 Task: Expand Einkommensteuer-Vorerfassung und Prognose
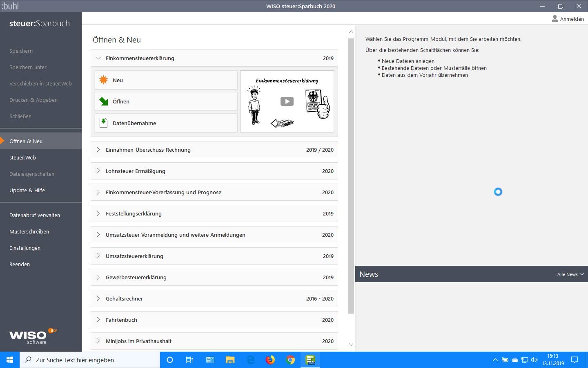pos(214,192)
